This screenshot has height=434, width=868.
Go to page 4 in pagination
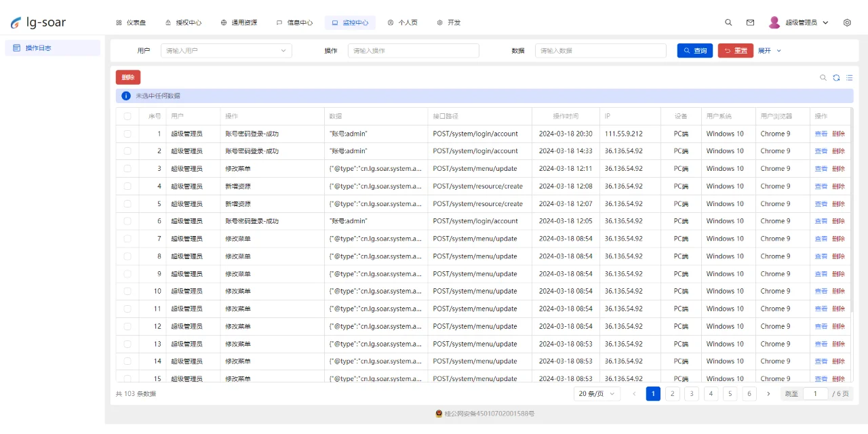711,393
